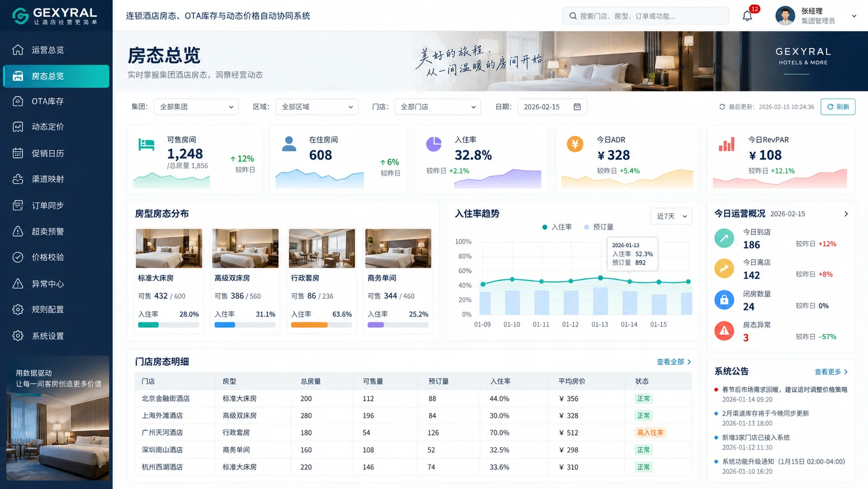Click the 运营总览 home icon
The image size is (868, 489).
18,50
